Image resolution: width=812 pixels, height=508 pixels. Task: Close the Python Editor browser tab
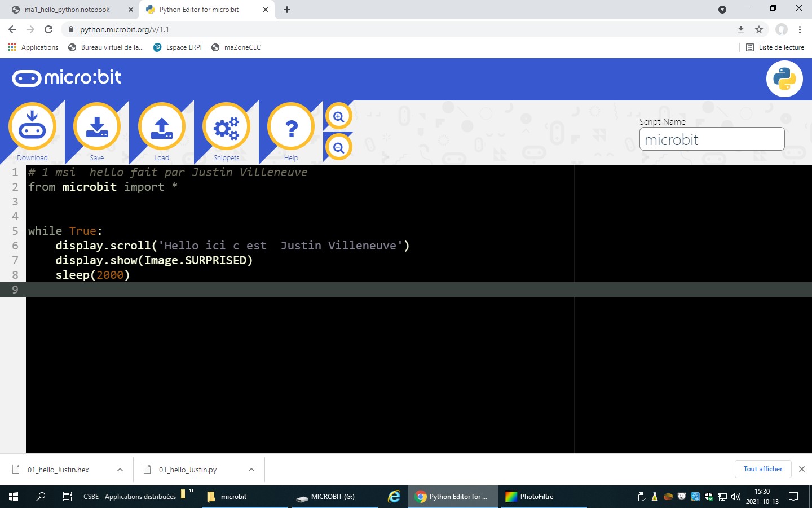266,10
